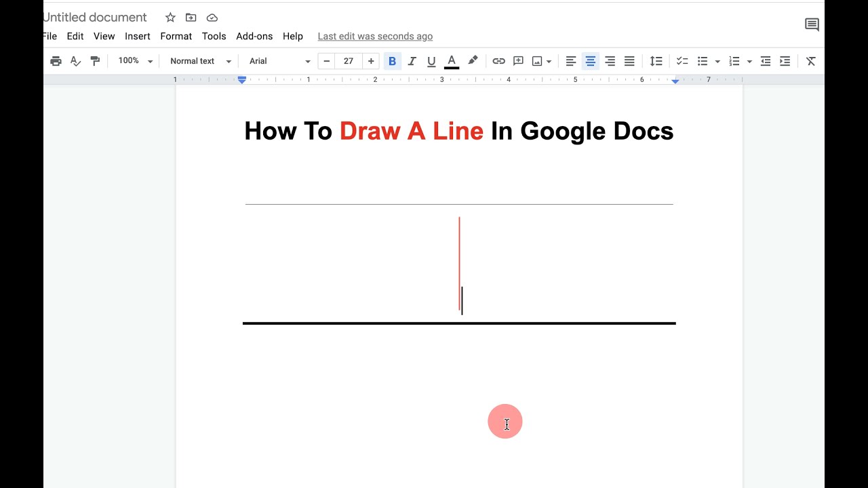The height and width of the screenshot is (488, 868).
Task: Clear formatting from selected text
Action: (811, 61)
